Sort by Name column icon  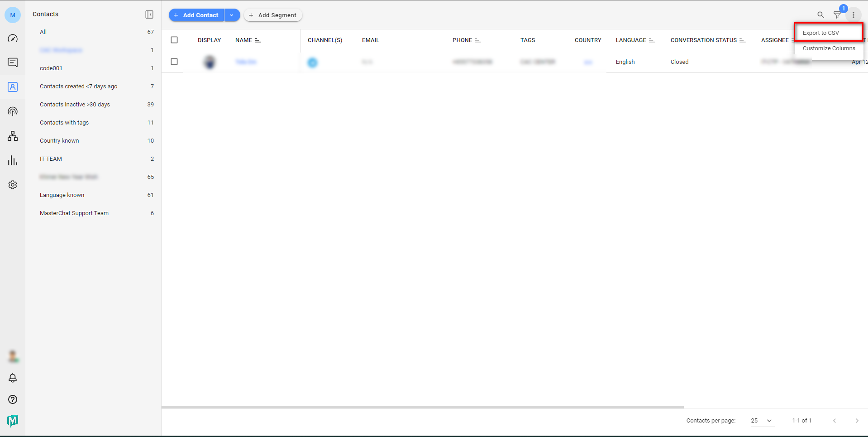pos(258,40)
